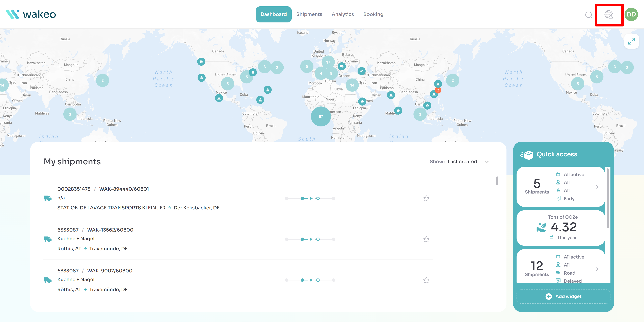
Task: Click the wakeo logo
Action: 31,14
